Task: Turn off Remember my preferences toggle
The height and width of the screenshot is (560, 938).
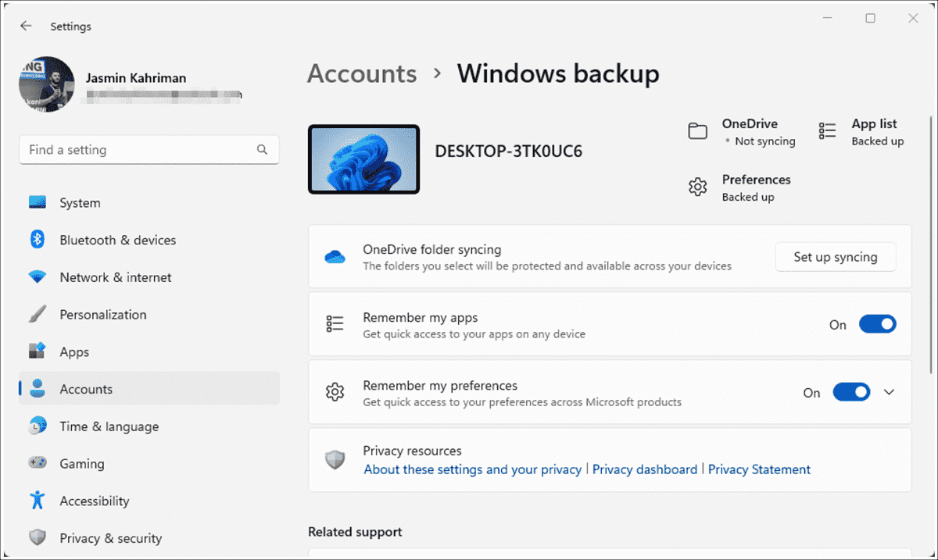Action: click(x=851, y=392)
